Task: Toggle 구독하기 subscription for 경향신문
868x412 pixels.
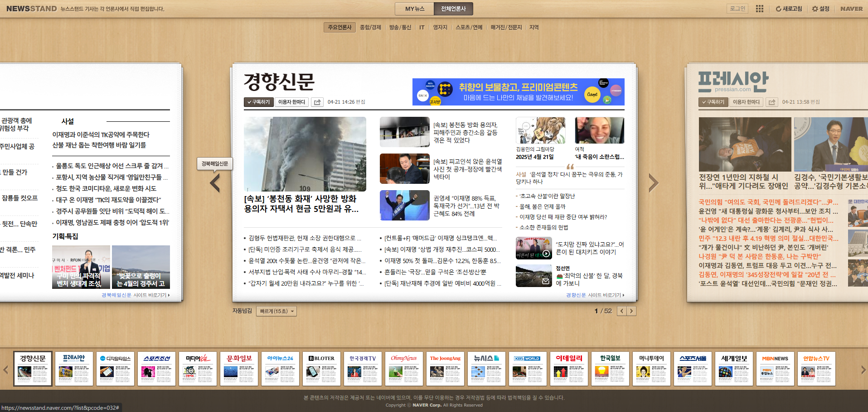Action: (x=258, y=102)
